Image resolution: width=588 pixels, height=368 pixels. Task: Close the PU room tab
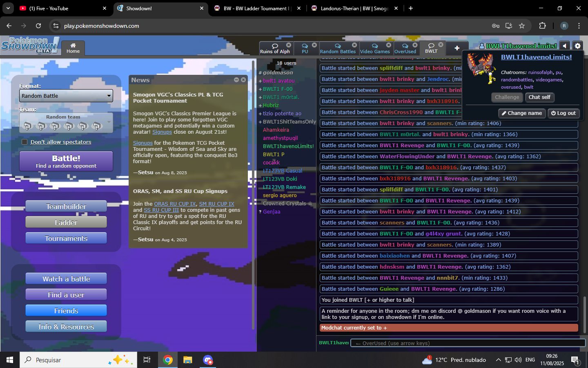click(314, 45)
